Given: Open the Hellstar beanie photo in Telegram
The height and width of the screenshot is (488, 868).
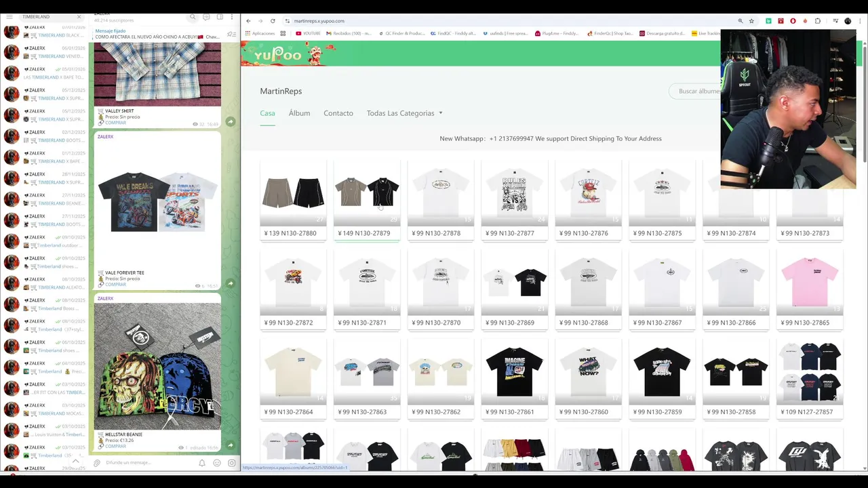Looking at the screenshot, I should (x=157, y=366).
